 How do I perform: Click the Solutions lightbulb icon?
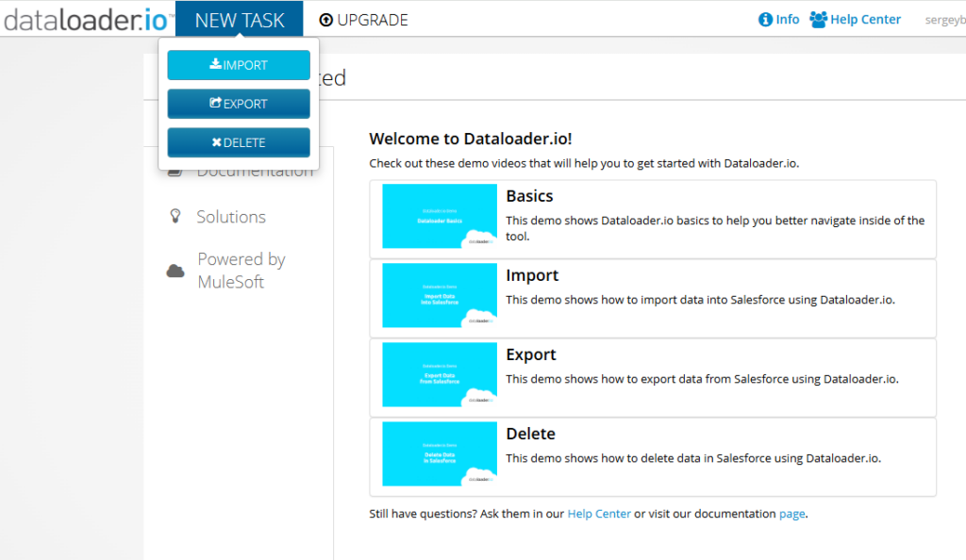[x=175, y=216]
